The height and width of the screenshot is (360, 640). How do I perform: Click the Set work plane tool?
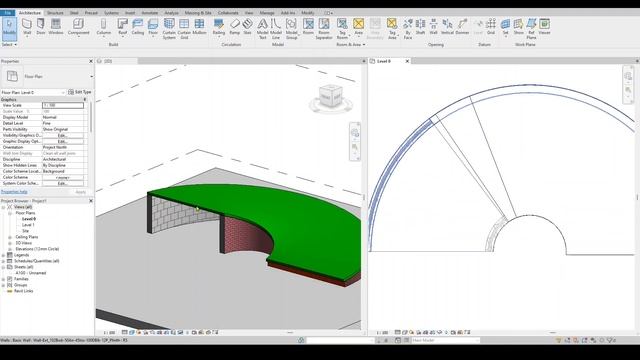click(x=505, y=27)
